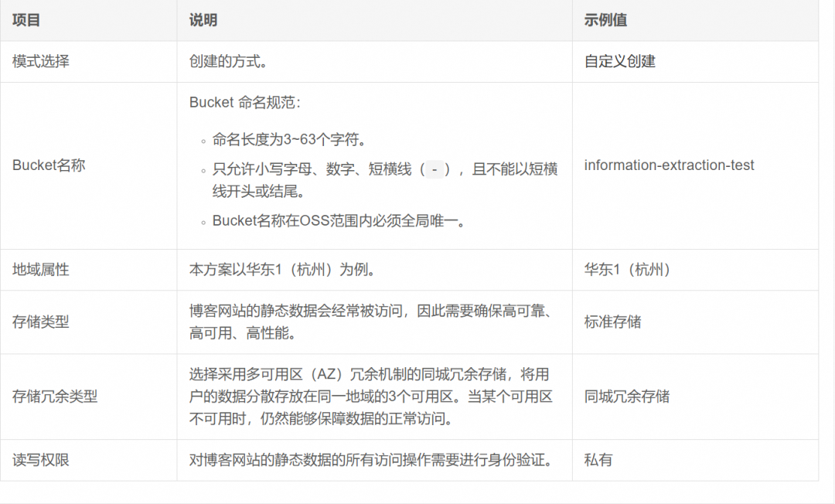This screenshot has width=835, height=504.
Task: Click the heading Bucket 命名规范:
Action: pos(244,102)
